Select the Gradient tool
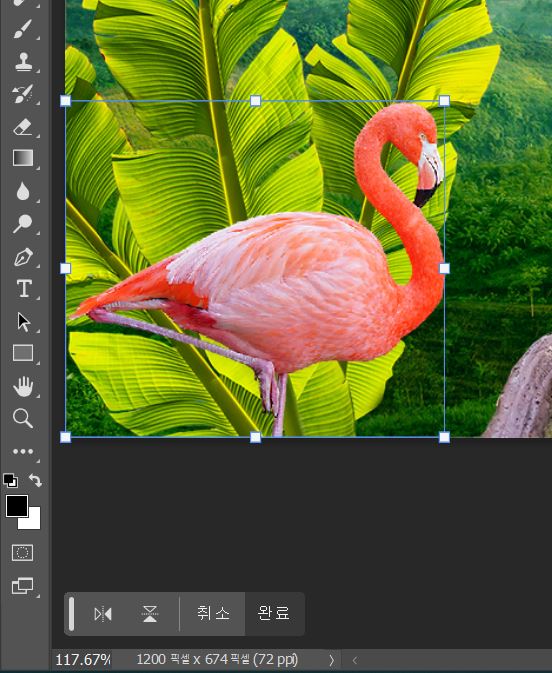This screenshot has width=552, height=673. pos(23,158)
